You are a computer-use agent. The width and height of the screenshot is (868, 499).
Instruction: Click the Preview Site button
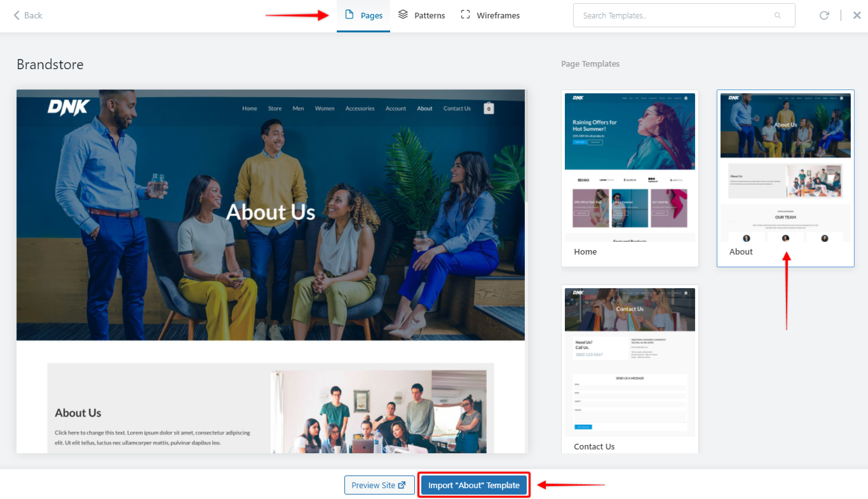(x=379, y=485)
